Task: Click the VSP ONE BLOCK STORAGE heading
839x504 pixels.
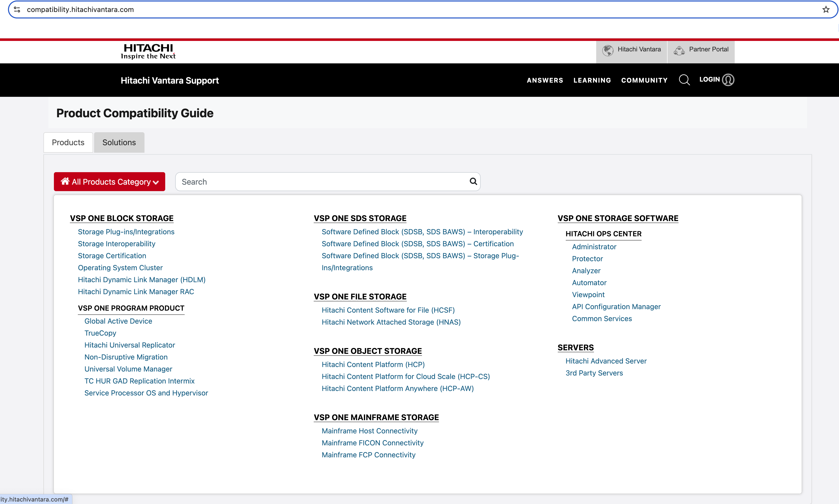Action: click(122, 218)
